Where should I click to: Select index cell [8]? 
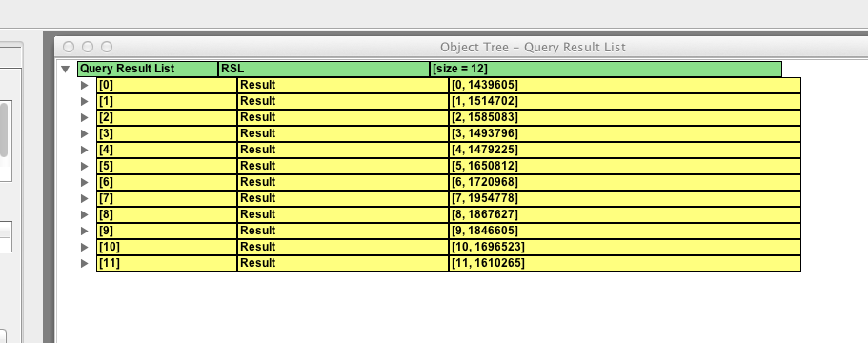tap(167, 214)
